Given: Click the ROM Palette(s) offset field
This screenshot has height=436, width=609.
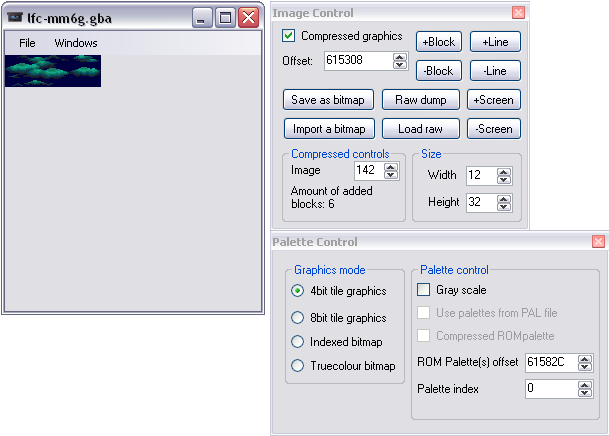Looking at the screenshot, I should (548, 362).
